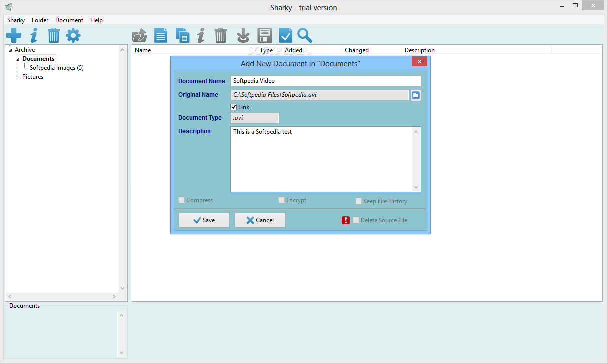The width and height of the screenshot is (608, 364).
Task: Click inside the Description text area
Action: (x=321, y=159)
